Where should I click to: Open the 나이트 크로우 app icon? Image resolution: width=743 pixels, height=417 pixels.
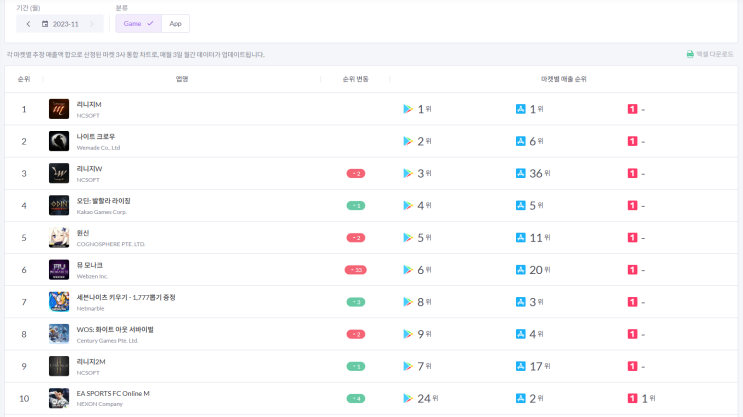tap(59, 141)
